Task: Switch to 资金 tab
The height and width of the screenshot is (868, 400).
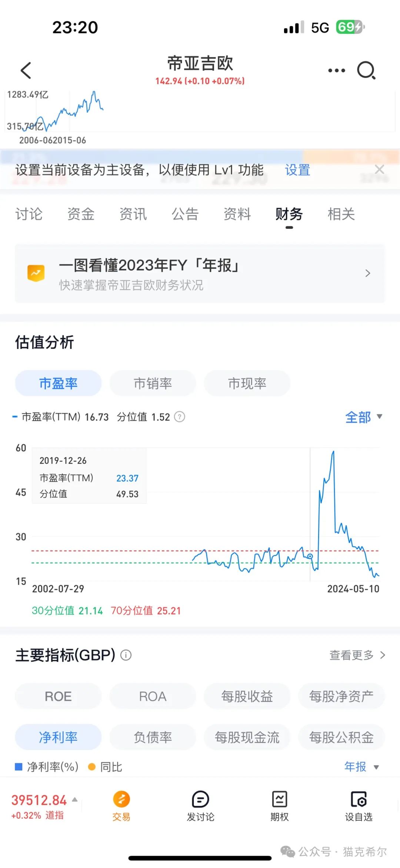Action: (x=81, y=214)
